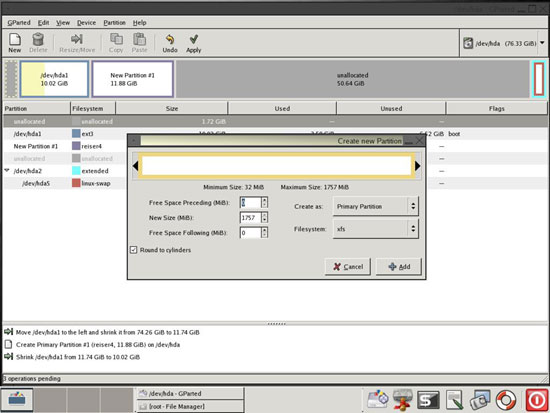
Task: Select the 'Move /dev/hda1 to the left' operation
Action: [x=107, y=332]
